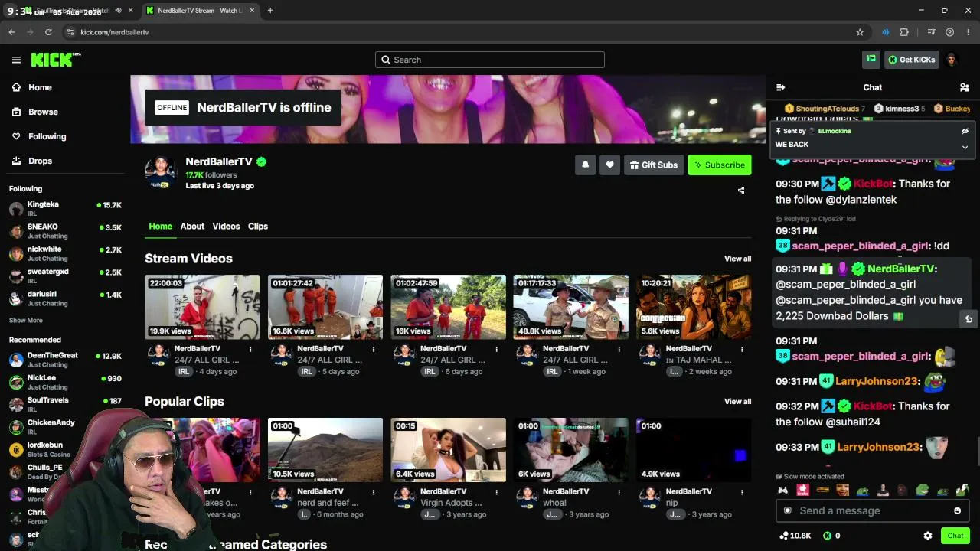Open the hamburger sidebar menu
The height and width of the screenshot is (551, 980).
point(16,60)
